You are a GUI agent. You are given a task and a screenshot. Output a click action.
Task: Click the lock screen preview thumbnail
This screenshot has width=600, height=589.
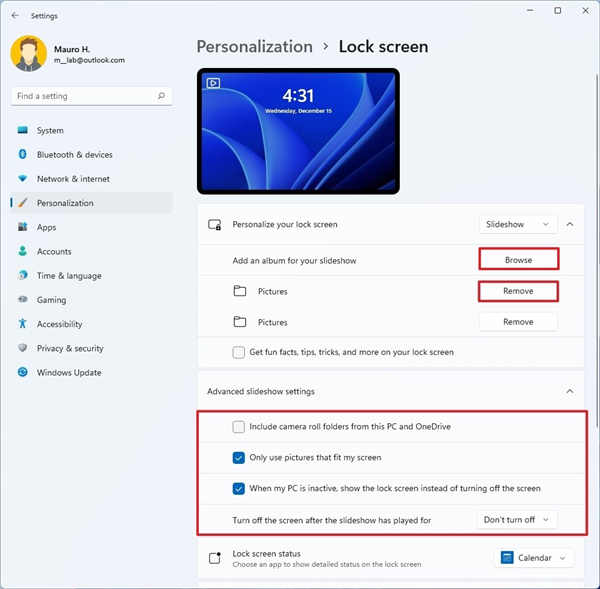(x=298, y=131)
